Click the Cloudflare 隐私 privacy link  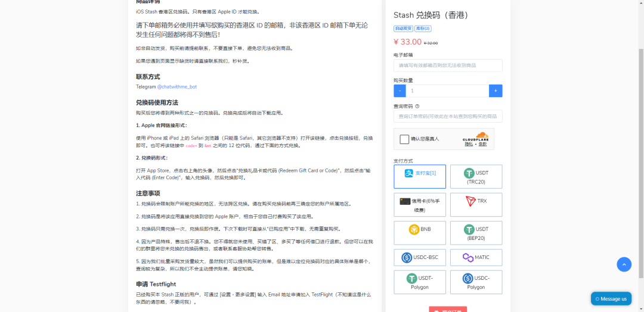coord(469,144)
